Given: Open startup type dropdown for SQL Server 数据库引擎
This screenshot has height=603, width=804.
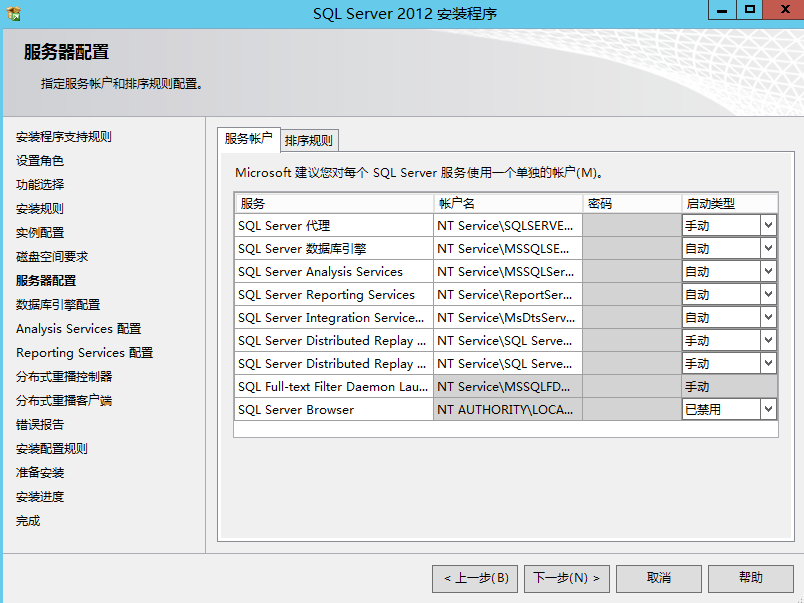Looking at the screenshot, I should click(766, 248).
